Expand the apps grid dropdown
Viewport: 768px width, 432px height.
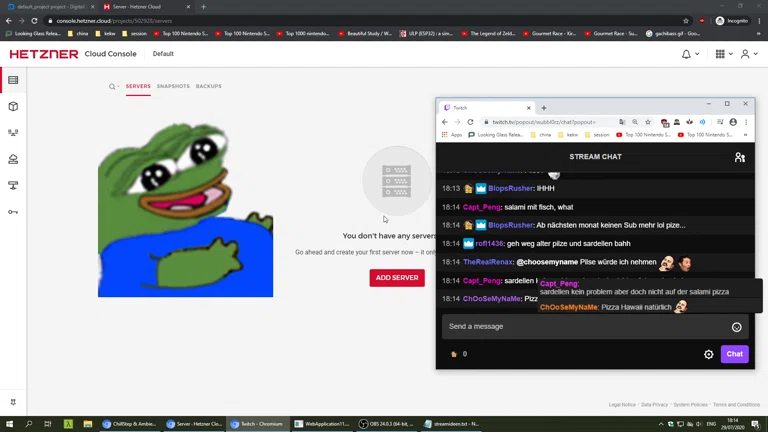pos(723,54)
